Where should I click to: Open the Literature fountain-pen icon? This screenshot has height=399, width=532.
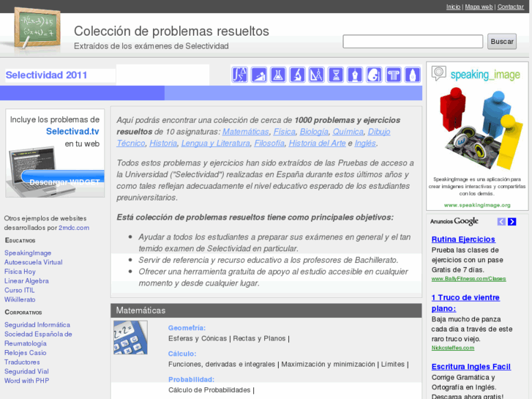(355, 75)
